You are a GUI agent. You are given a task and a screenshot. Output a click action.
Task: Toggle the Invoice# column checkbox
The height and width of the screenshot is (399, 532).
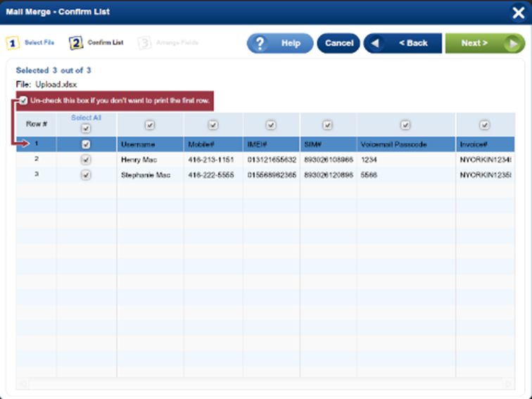(x=484, y=125)
